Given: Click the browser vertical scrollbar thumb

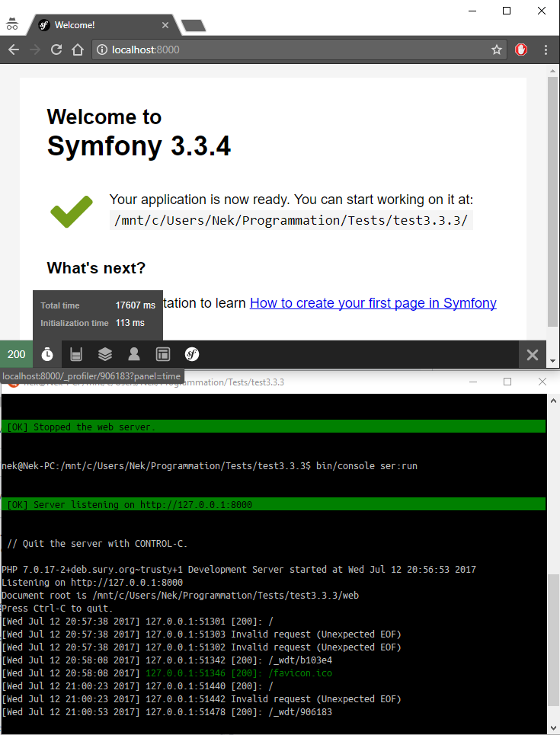Looking at the screenshot, I should coord(552,202).
